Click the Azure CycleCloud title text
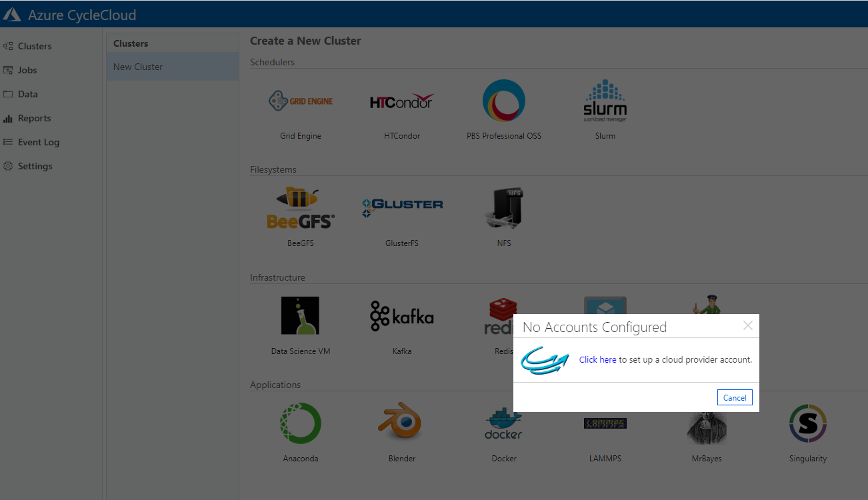 pyautogui.click(x=82, y=15)
